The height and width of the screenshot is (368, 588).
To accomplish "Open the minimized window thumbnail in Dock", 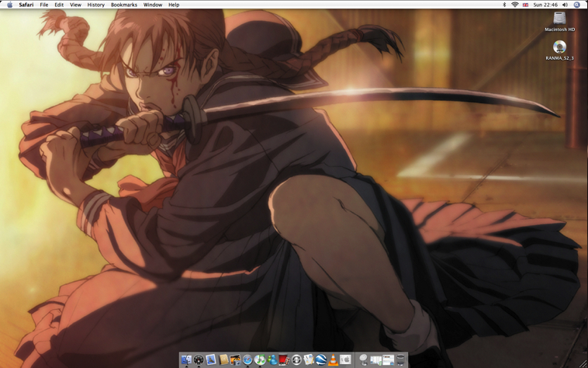I will [375, 360].
